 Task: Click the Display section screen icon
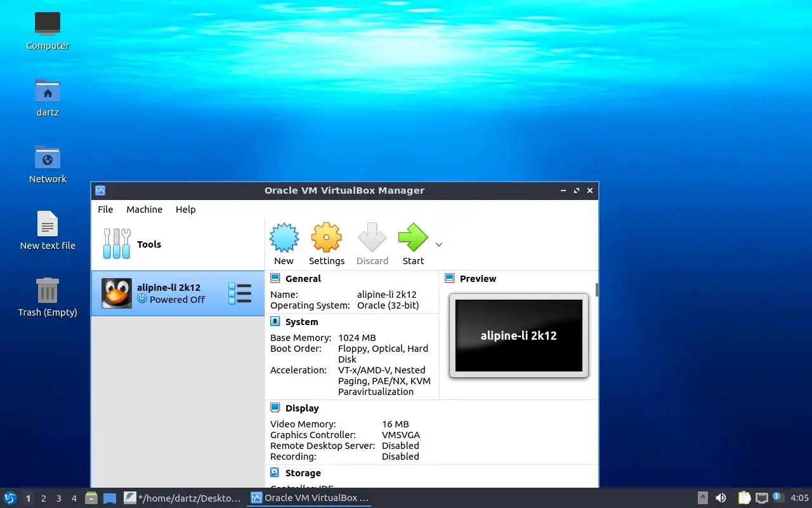pyautogui.click(x=275, y=408)
